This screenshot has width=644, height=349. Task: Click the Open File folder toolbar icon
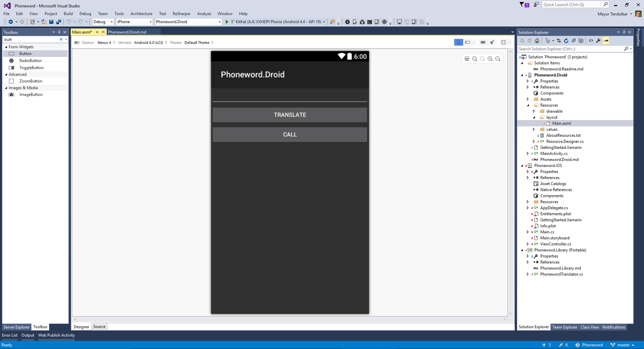pos(44,22)
